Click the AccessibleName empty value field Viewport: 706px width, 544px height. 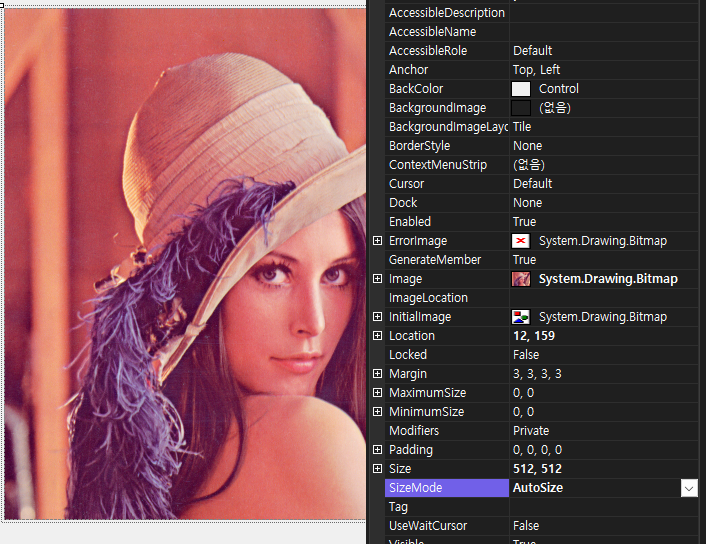coord(604,32)
